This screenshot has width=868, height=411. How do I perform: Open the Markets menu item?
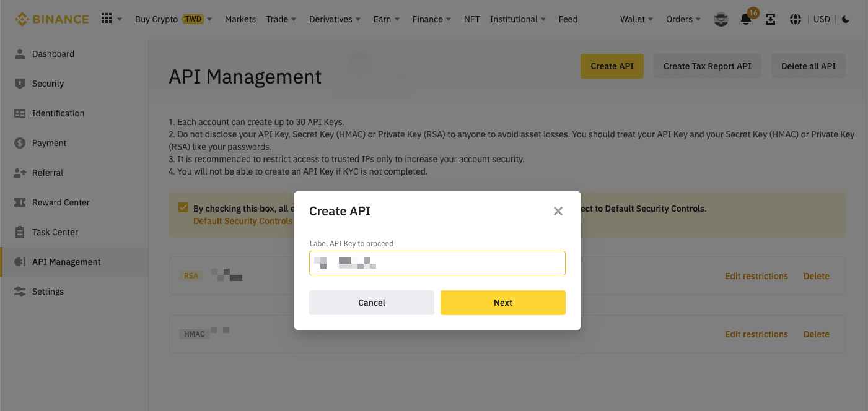(240, 19)
